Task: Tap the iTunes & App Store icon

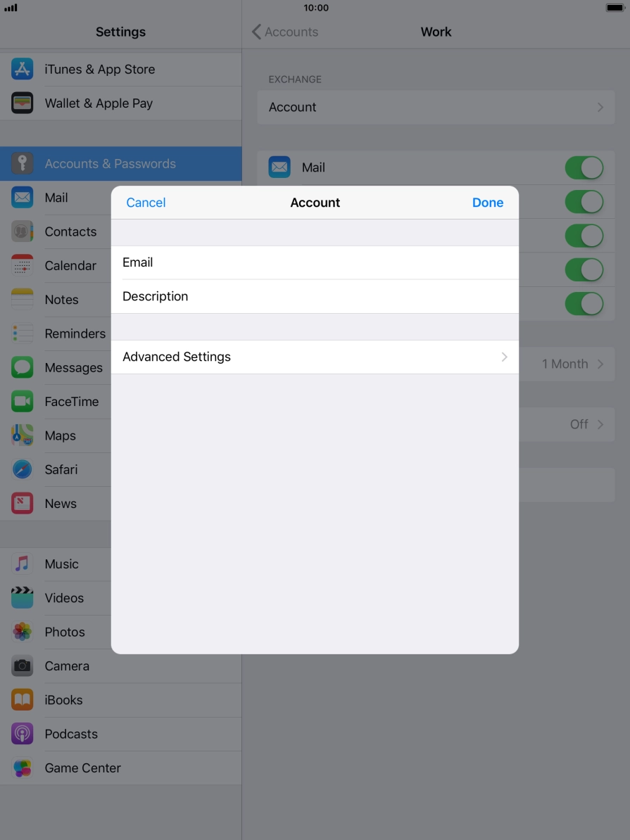Action: pyautogui.click(x=22, y=69)
